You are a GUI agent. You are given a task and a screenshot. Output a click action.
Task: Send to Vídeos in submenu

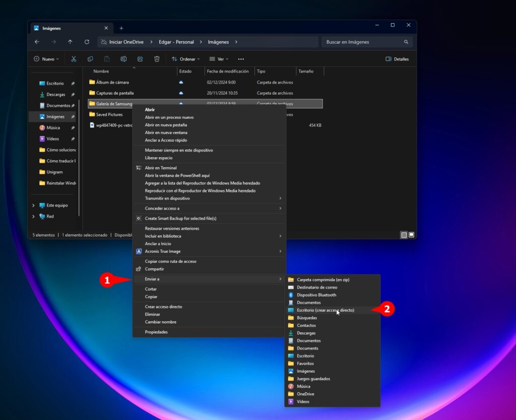(333, 401)
